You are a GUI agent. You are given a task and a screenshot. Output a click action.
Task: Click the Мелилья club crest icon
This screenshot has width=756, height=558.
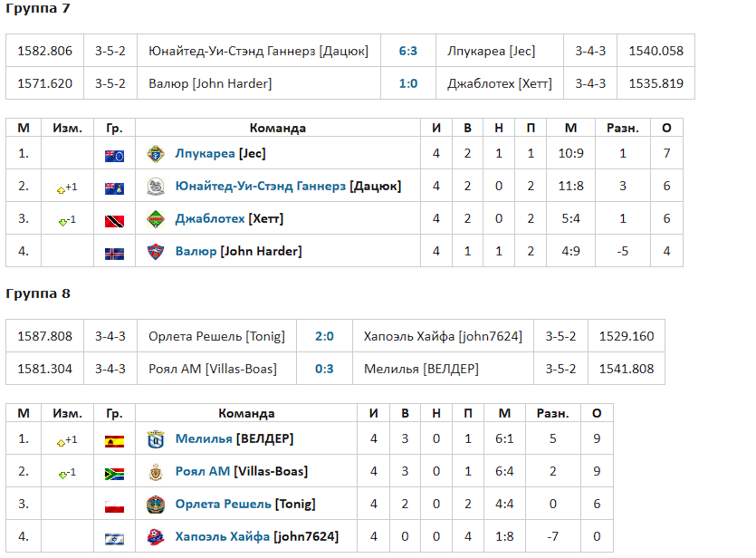coord(155,438)
